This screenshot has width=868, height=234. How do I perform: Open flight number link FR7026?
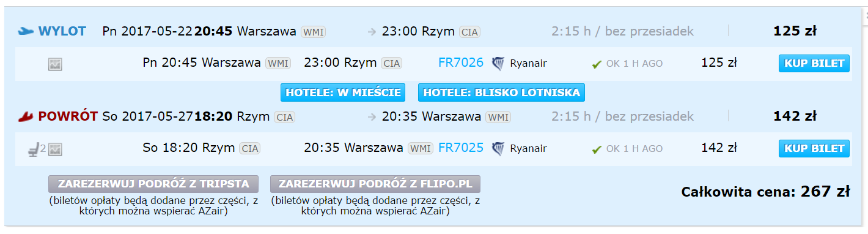tap(461, 62)
